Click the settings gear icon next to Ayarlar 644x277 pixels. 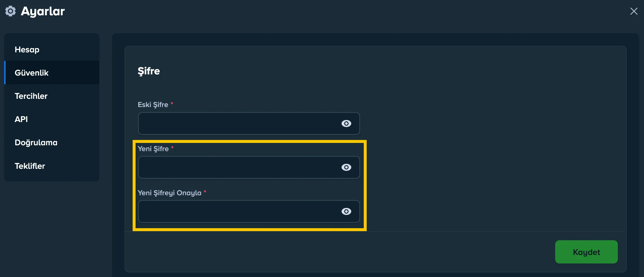click(11, 11)
